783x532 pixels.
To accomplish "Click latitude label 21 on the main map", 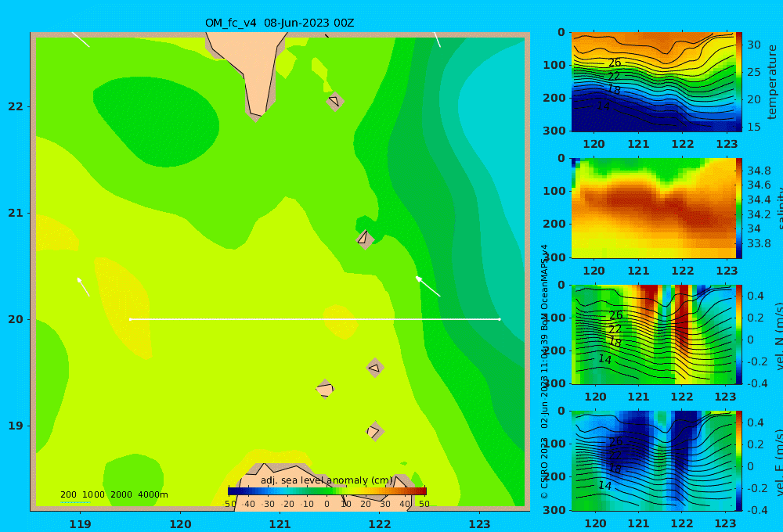I will [x=16, y=213].
